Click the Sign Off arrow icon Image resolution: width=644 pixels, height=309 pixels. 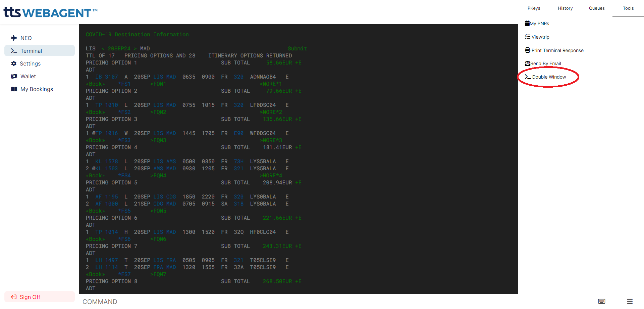click(x=14, y=297)
